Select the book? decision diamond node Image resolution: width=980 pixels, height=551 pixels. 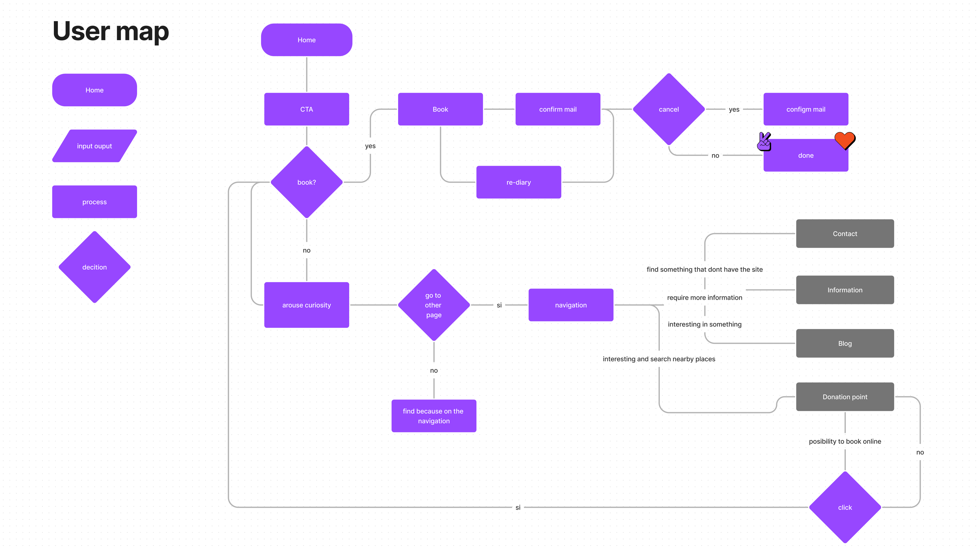308,182
